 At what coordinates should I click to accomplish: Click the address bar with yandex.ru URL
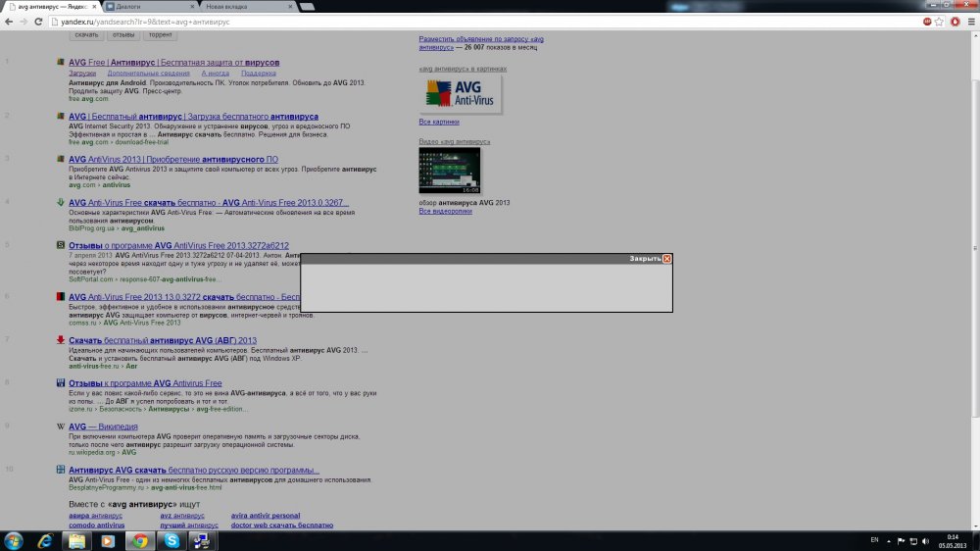481,22
